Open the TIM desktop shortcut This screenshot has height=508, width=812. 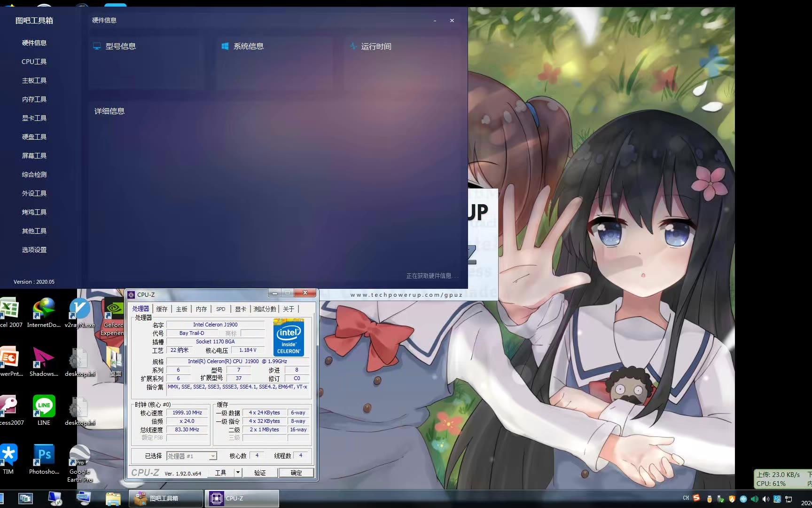tap(8, 460)
